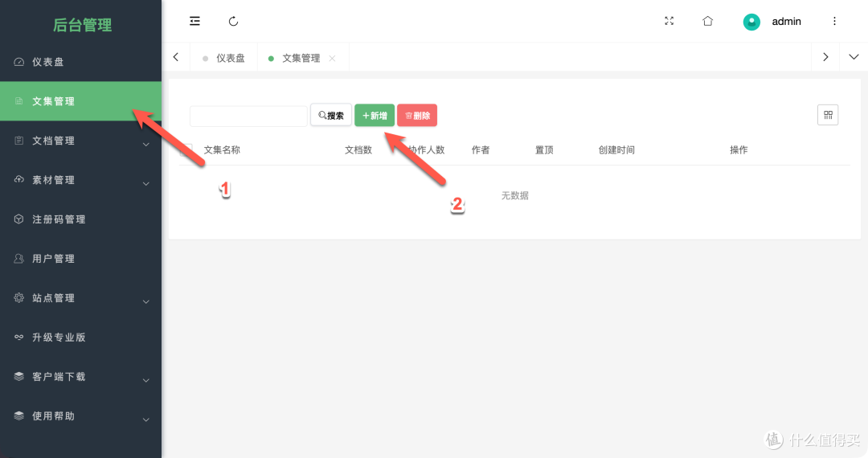Open 注册码管理 in the sidebar

pos(81,219)
